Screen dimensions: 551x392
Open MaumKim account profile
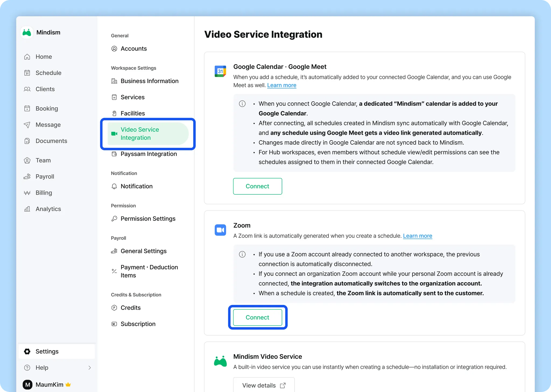pos(49,384)
